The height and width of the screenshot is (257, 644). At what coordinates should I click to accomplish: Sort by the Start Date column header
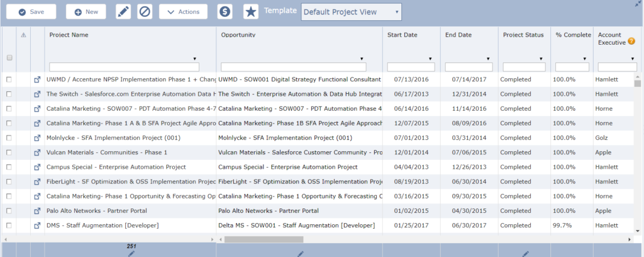(402, 35)
